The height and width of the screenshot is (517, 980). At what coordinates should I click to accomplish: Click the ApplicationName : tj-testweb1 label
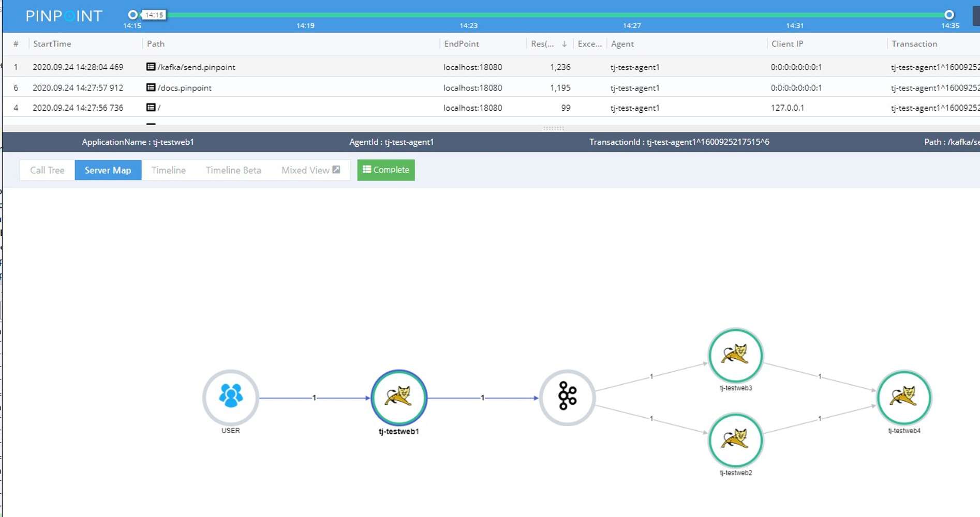(x=138, y=142)
